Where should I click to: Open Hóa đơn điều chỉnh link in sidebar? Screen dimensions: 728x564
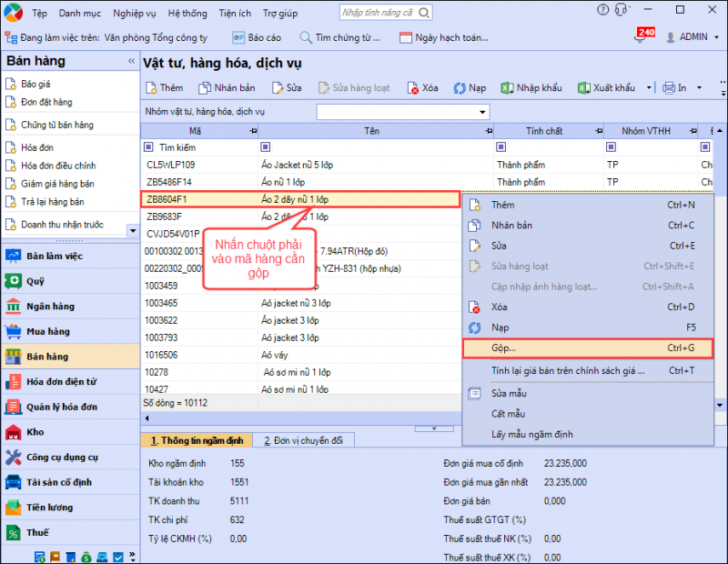(x=58, y=166)
